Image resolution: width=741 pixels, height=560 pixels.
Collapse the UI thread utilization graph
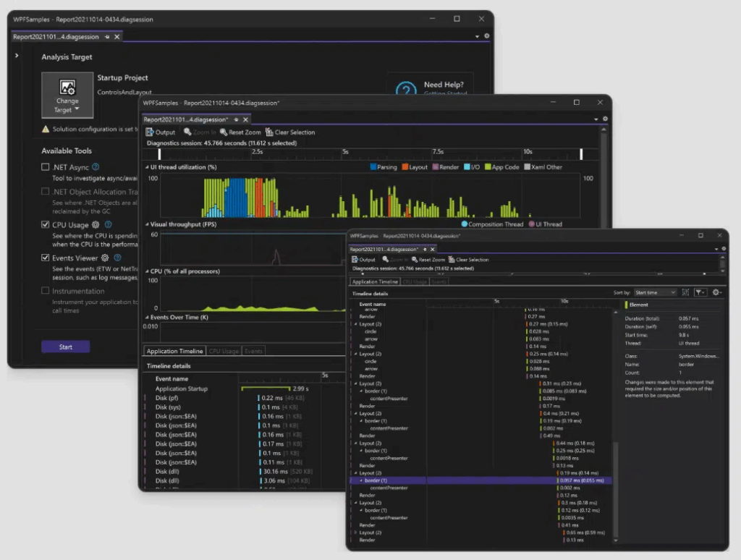148,167
